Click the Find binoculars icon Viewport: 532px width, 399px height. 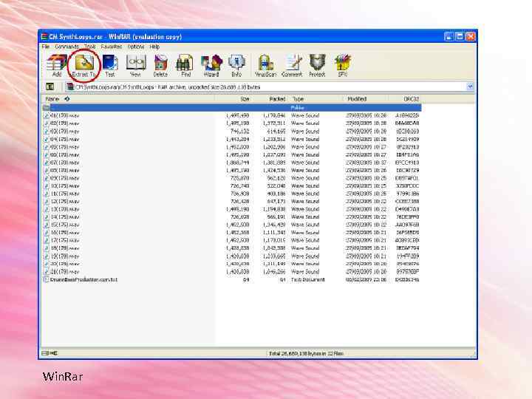click(185, 65)
